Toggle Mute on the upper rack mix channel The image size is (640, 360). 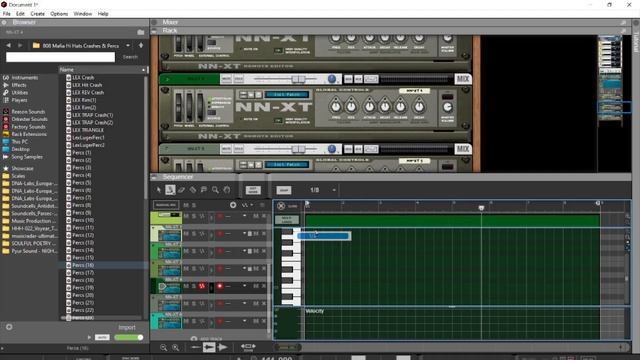point(227,79)
